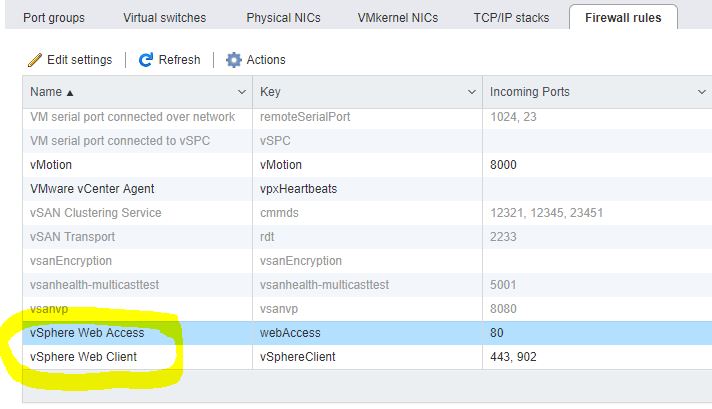712x409 pixels.
Task: Select the vSAN Transport rule row
Action: 73,237
